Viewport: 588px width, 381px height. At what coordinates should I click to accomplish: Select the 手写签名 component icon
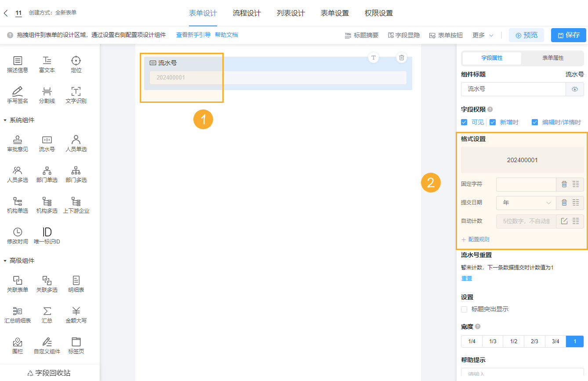17,95
